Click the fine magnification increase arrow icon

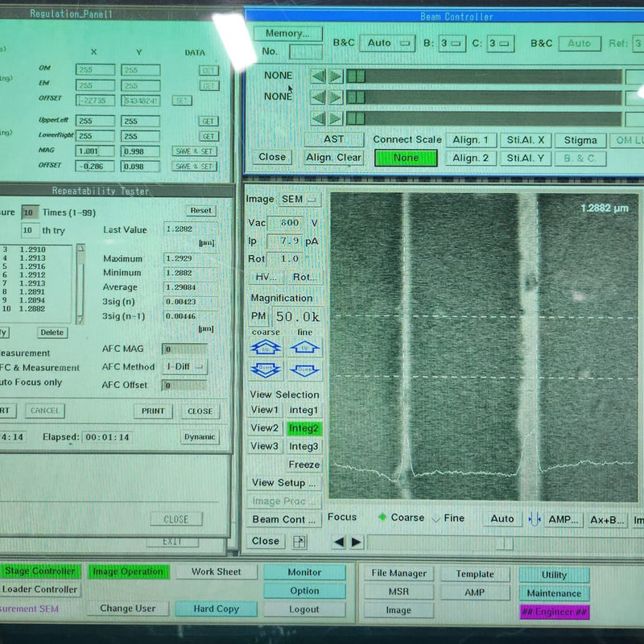303,345
